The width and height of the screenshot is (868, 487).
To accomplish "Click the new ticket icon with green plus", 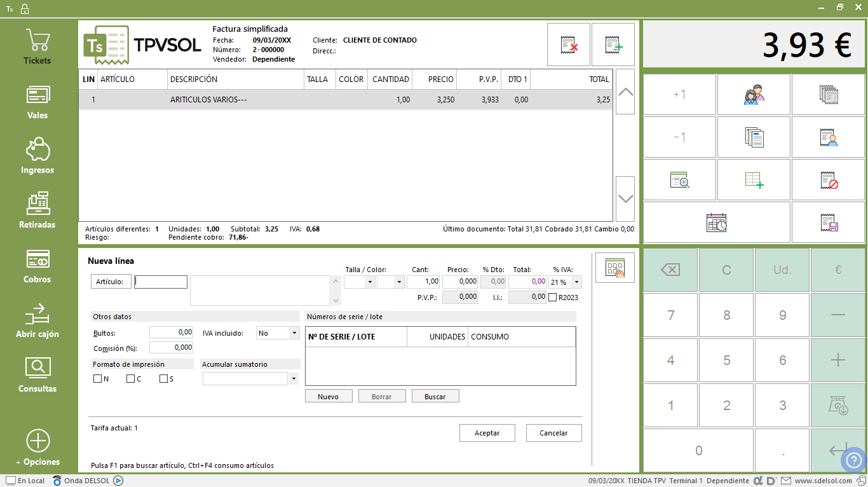I will coord(613,45).
